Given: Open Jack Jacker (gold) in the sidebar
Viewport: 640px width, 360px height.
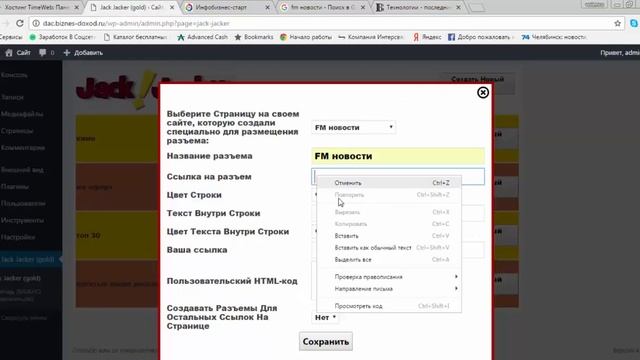Looking at the screenshot, I should point(28,260).
